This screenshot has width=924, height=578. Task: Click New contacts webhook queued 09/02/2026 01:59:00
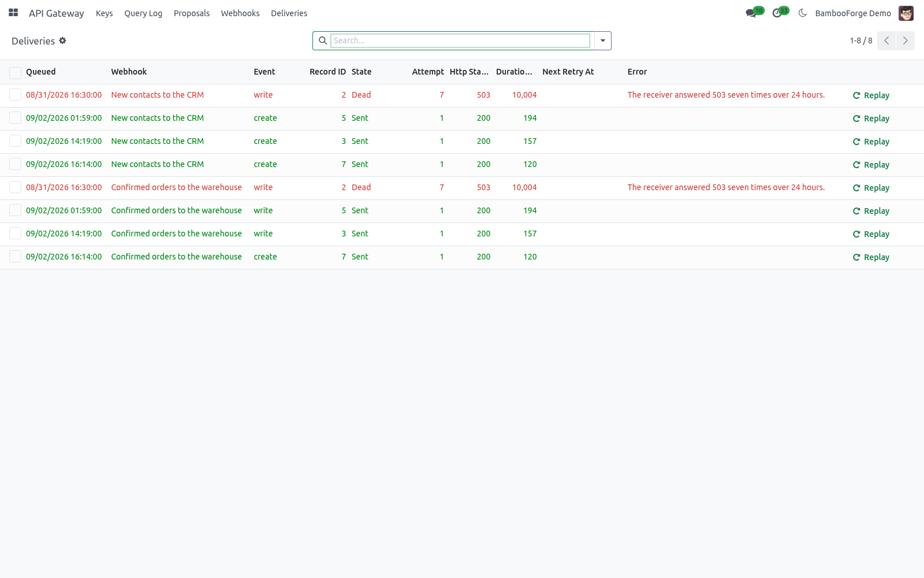[157, 118]
